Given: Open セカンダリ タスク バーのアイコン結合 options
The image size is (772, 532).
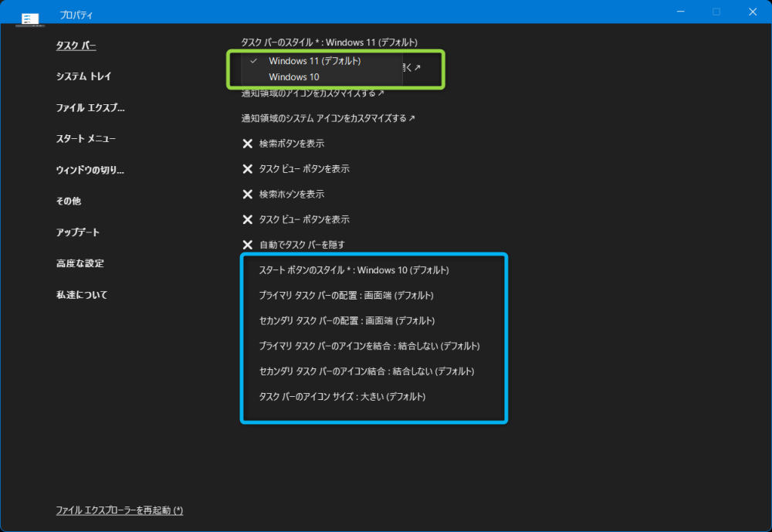Looking at the screenshot, I should pyautogui.click(x=366, y=371).
